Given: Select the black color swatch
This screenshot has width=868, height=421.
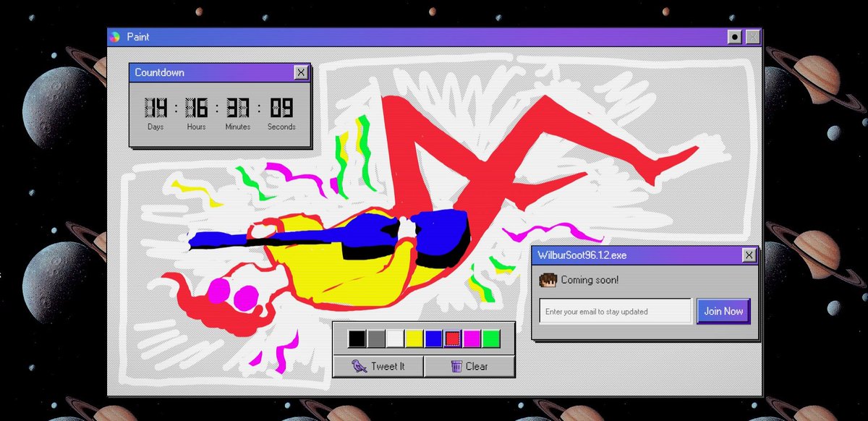Looking at the screenshot, I should coord(357,339).
